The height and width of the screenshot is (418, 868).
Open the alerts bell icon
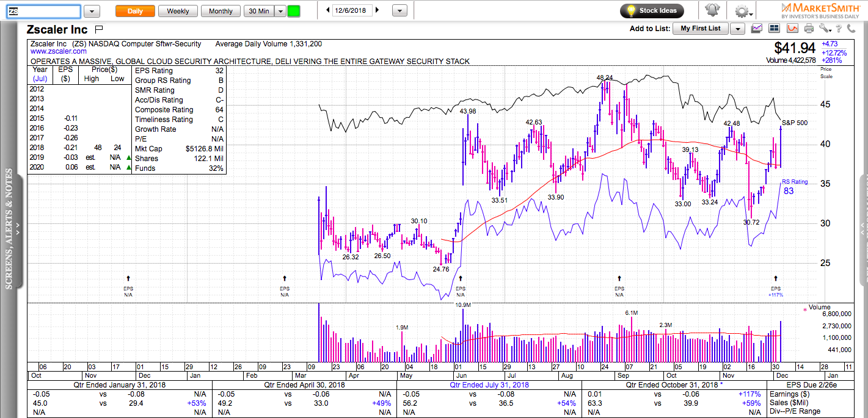coord(712,11)
